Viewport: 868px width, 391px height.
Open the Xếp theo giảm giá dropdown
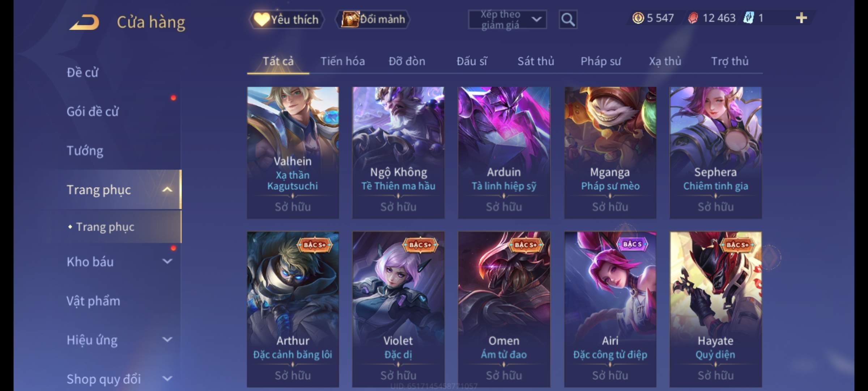(x=507, y=19)
